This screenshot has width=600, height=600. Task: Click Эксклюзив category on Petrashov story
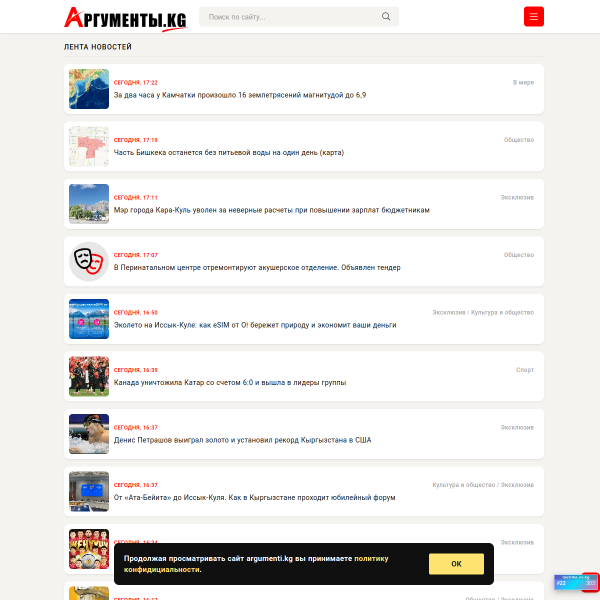pyautogui.click(x=517, y=427)
